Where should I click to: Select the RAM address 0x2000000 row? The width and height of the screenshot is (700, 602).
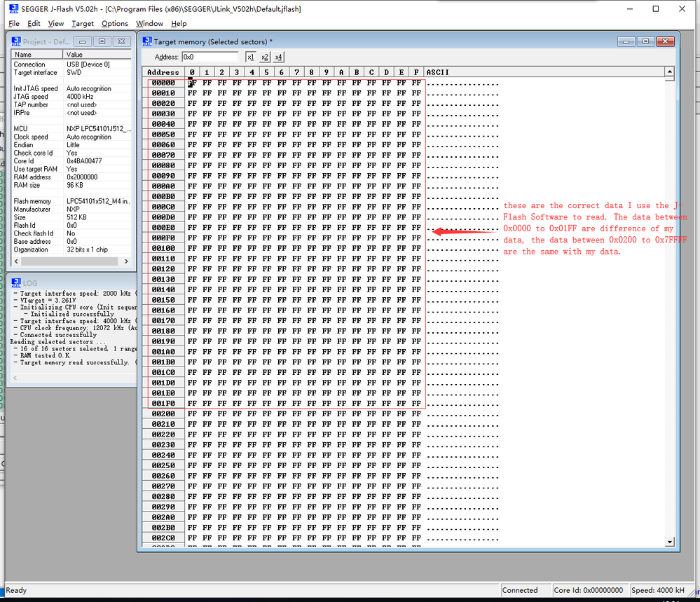pyautogui.click(x=71, y=177)
